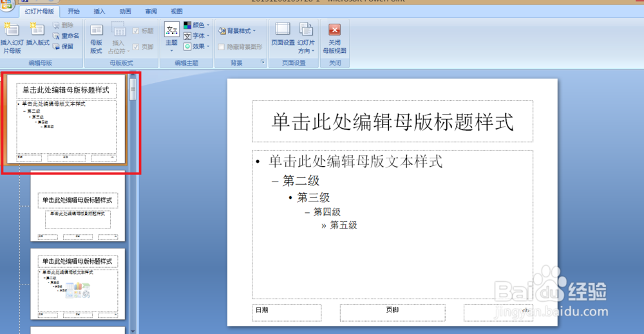Click the fifth level (第五级) text
This screenshot has height=334, width=644.
343,225
